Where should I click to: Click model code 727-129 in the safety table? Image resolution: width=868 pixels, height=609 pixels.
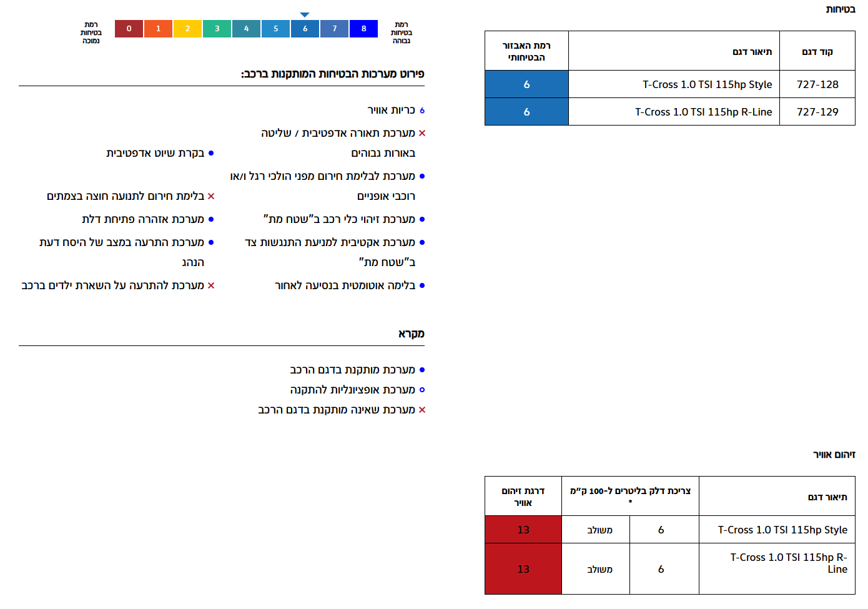pos(817,112)
